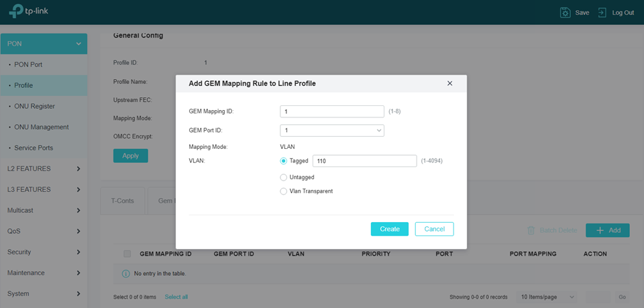
Task: Click the info icon in empty table
Action: pos(125,274)
